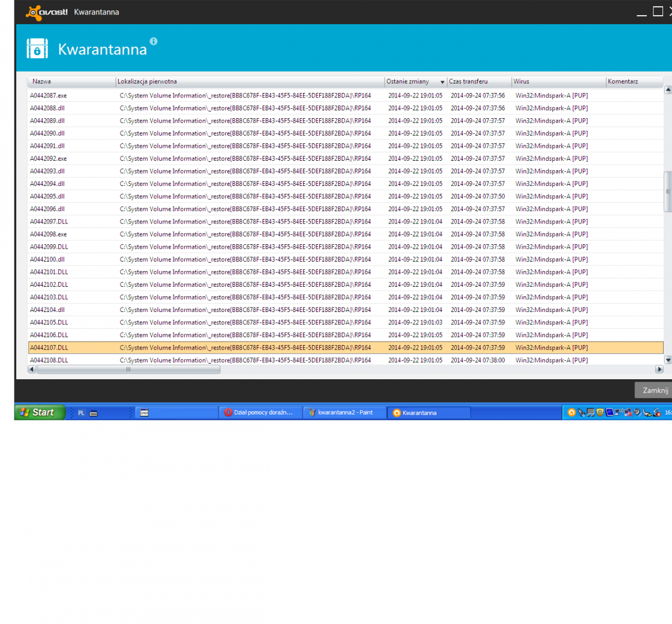Sort by Czas transferu column header
This screenshot has height=624, width=672.
coord(479,82)
